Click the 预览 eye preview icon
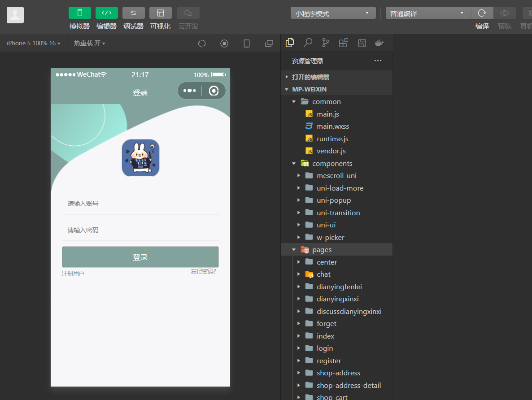Viewport: 532px width, 400px height. tap(505, 13)
